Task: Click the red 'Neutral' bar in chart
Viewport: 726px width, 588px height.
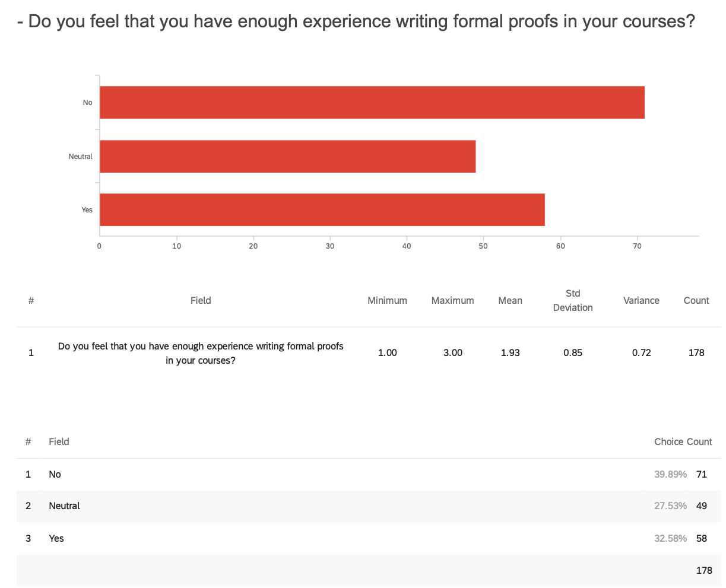Action: coord(287,156)
